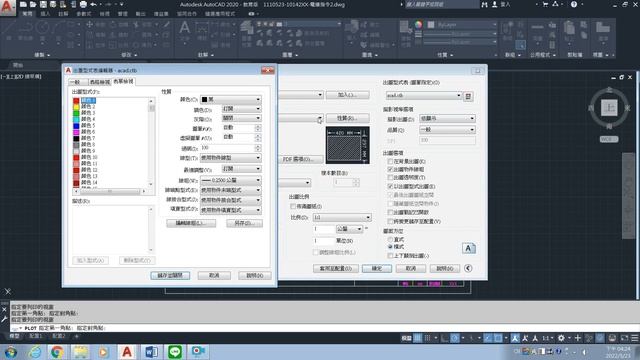Switch to the 配置1 layout tab

point(36,336)
